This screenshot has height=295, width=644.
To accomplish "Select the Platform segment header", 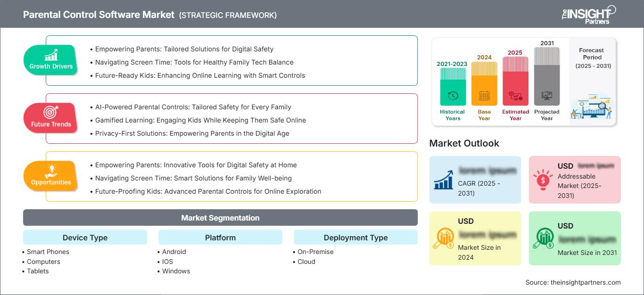I will point(220,238).
